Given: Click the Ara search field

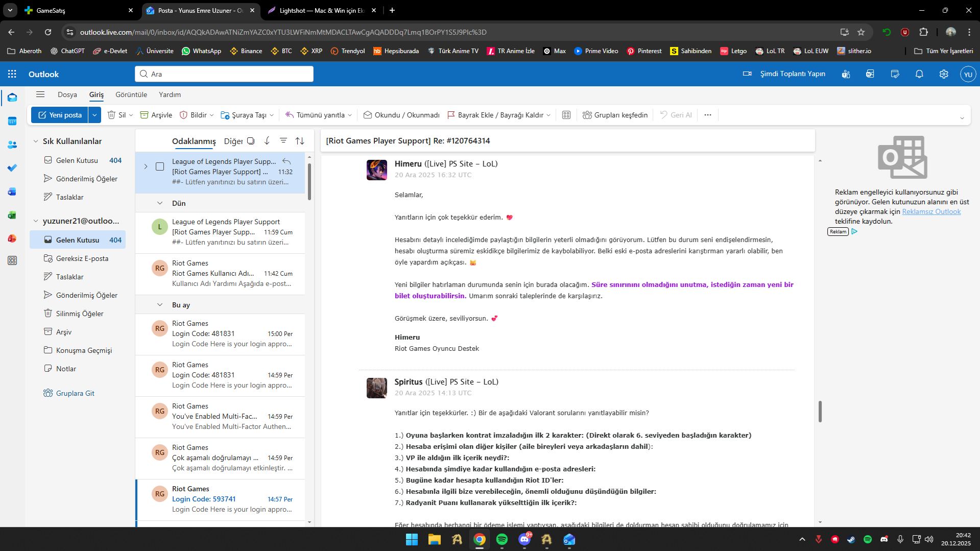Looking at the screenshot, I should 224,74.
